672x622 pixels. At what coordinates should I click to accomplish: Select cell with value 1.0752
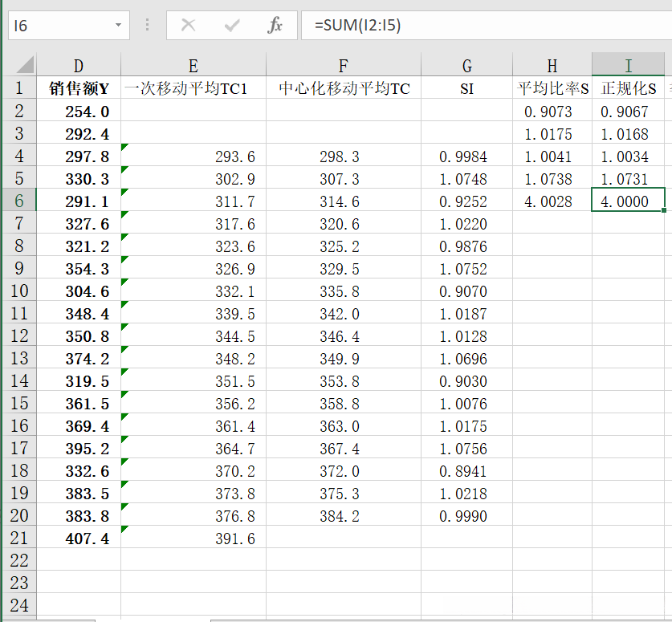(466, 269)
